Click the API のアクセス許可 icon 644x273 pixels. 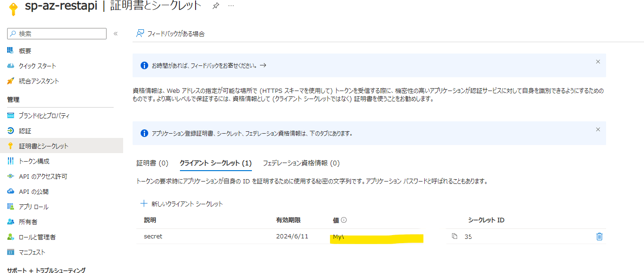point(10,176)
